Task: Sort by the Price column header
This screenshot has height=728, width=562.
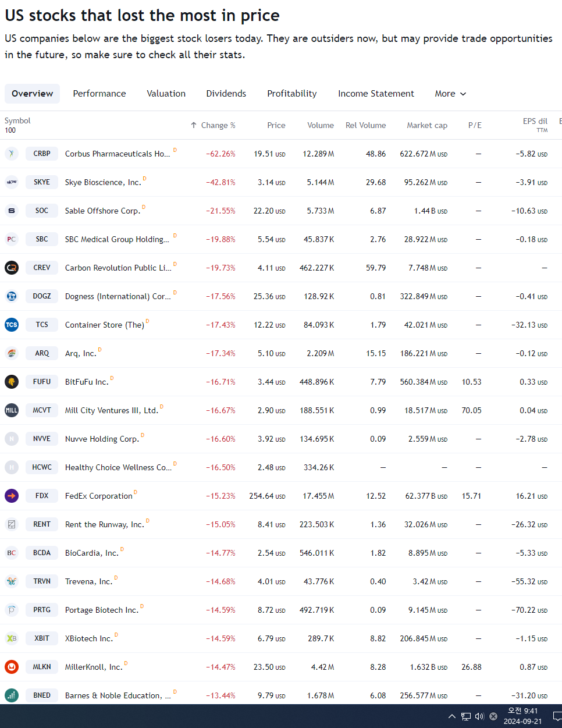Action: (276, 125)
